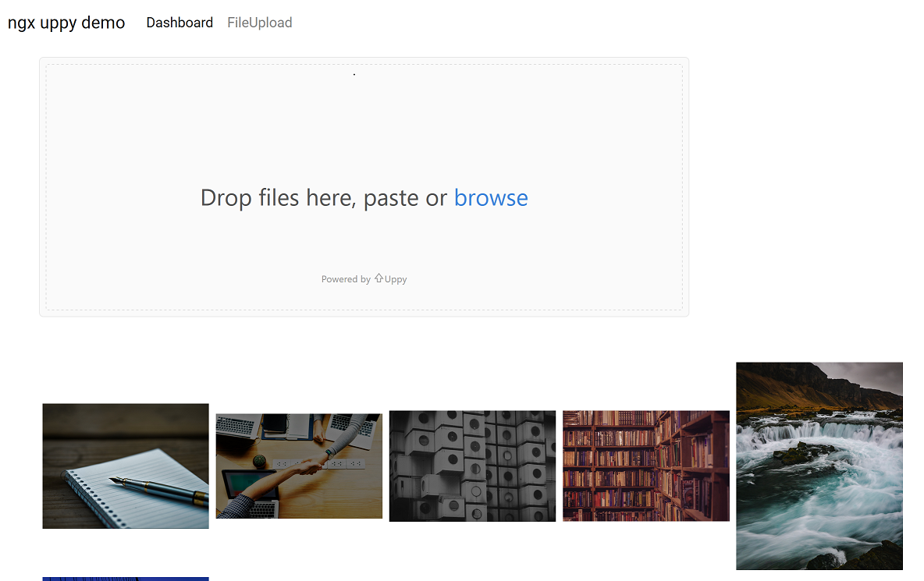924x581 pixels.
Task: Click the Uppy arrow logo icon
Action: 378,278
